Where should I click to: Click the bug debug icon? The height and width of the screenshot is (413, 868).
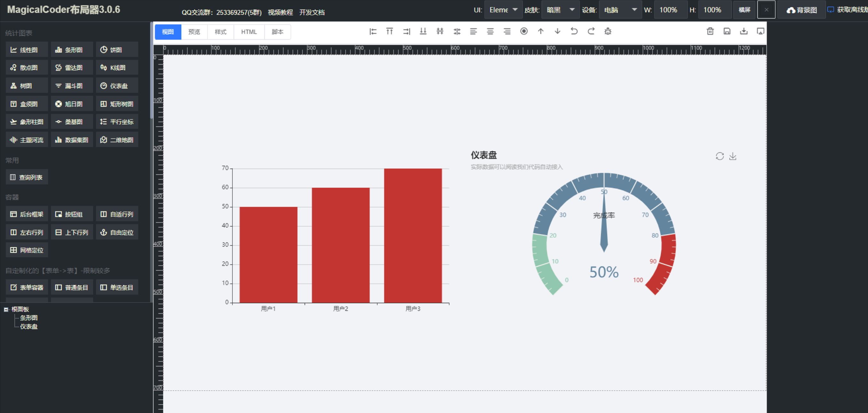coord(608,31)
